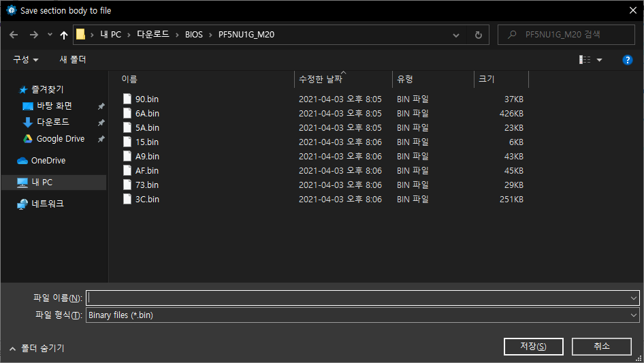Select file AF.bin
The height and width of the screenshot is (363, 644).
[x=146, y=171]
